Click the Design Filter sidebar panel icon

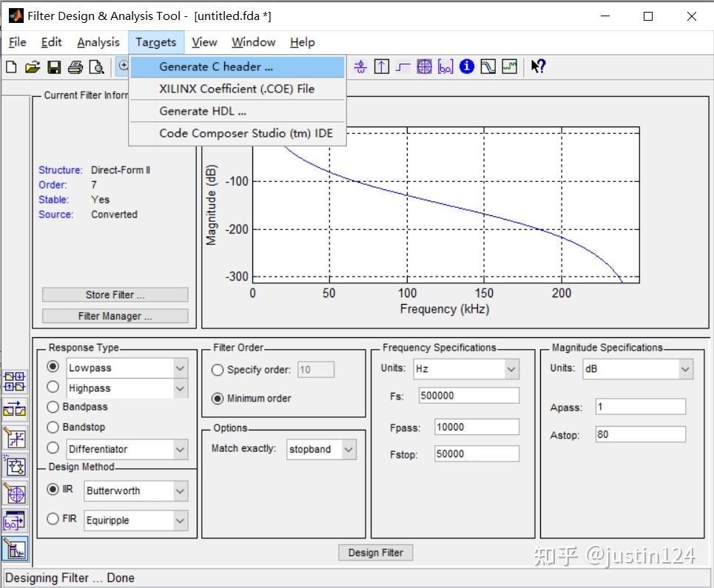pos(15,548)
